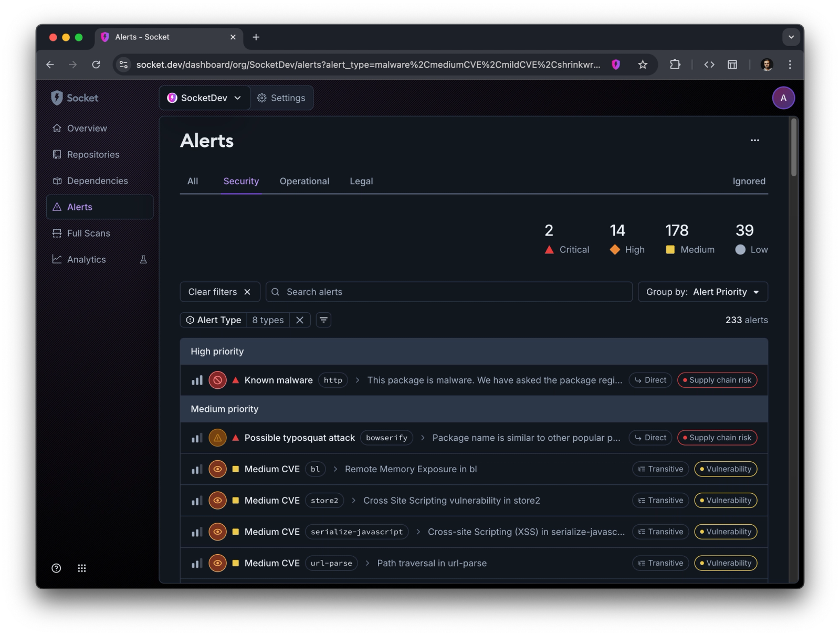Screen dimensions: 840x636
Task: Open the Chrome three-dot menu
Action: [790, 65]
